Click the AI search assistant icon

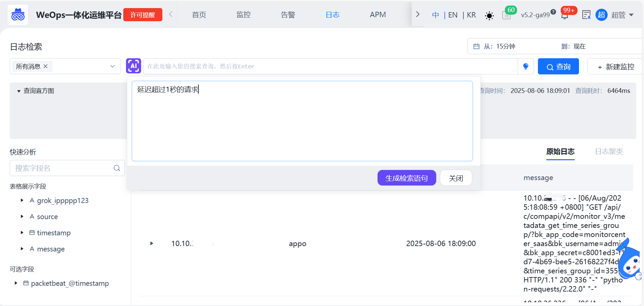coord(133,66)
